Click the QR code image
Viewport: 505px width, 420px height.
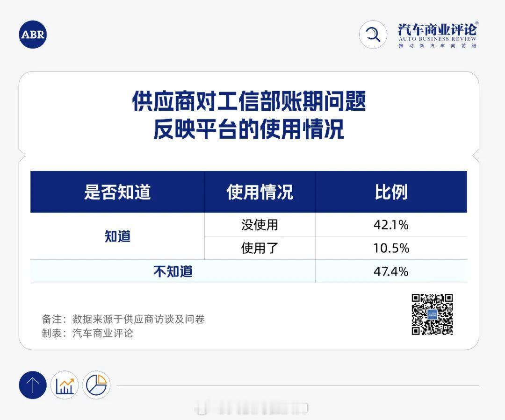point(432,314)
